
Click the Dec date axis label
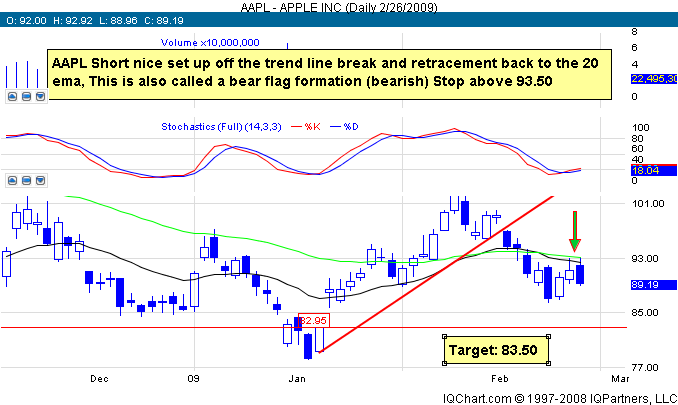(x=99, y=379)
